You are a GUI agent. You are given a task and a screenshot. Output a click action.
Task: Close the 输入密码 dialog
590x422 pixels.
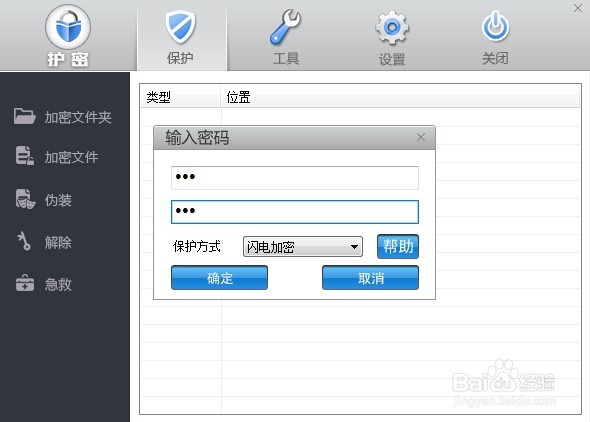click(421, 137)
